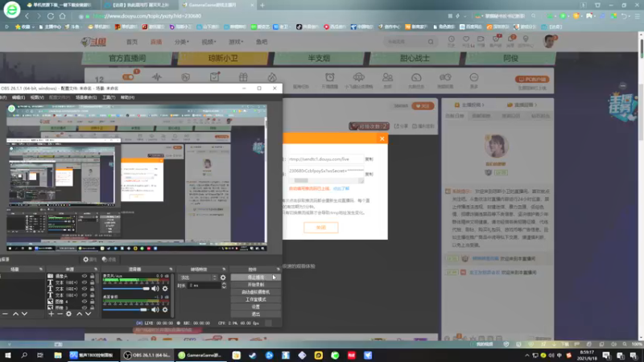
Task: Click the browser reload button
Action: pos(51,16)
